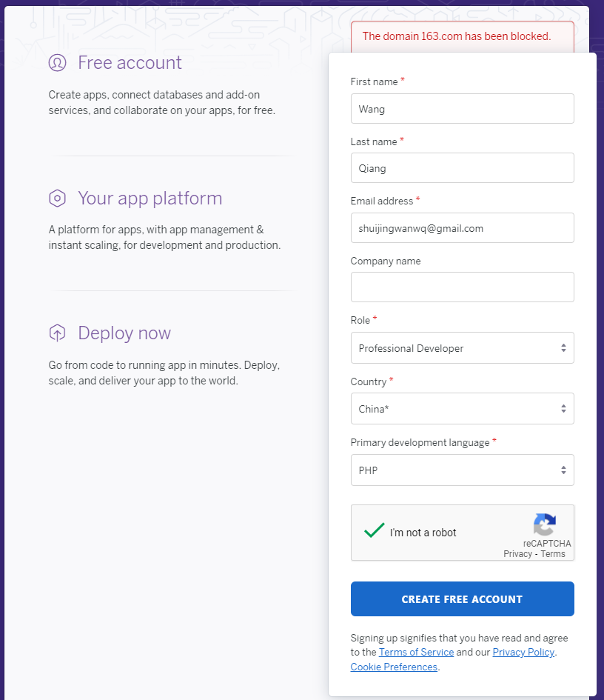Image resolution: width=604 pixels, height=700 pixels.
Task: Expand the Country dropdown showing China
Action: [x=462, y=409]
